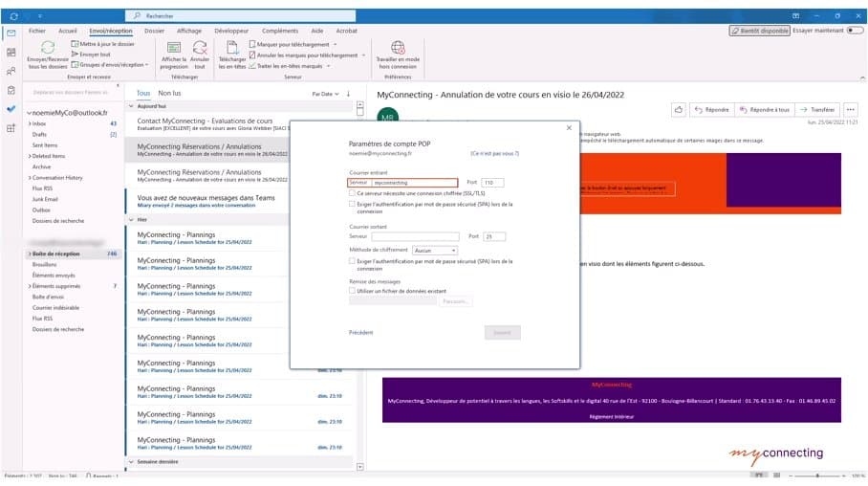
Task: Click Envoyer tout in ribbon
Action: pyautogui.click(x=91, y=55)
